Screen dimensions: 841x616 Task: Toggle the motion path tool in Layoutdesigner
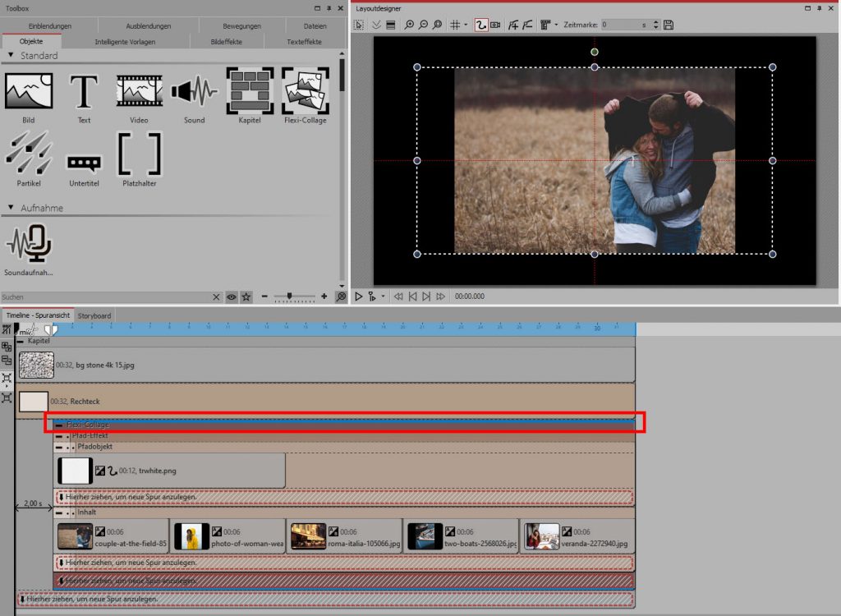click(481, 25)
